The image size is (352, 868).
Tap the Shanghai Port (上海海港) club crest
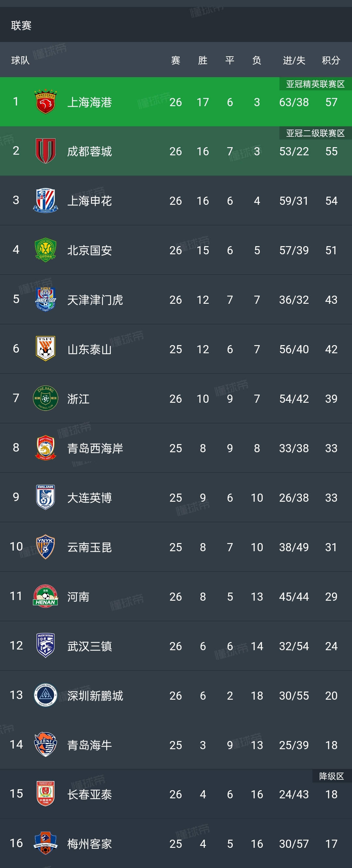click(x=46, y=102)
